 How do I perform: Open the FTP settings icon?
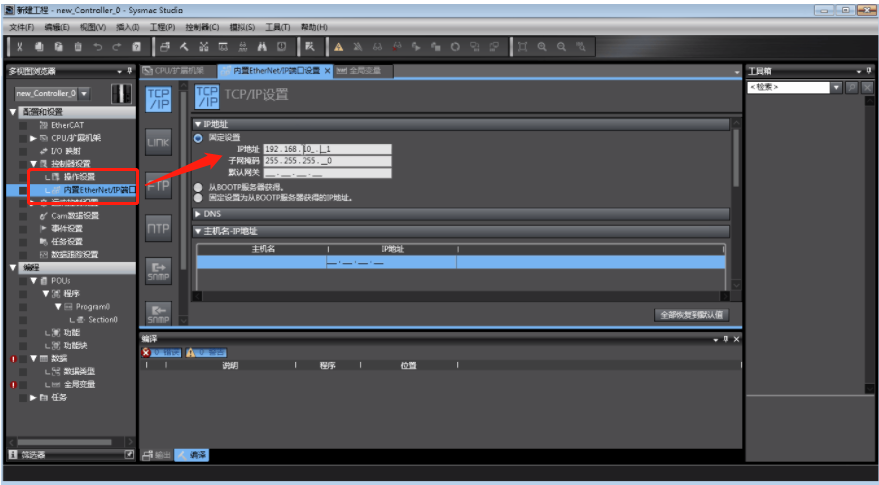[158, 185]
